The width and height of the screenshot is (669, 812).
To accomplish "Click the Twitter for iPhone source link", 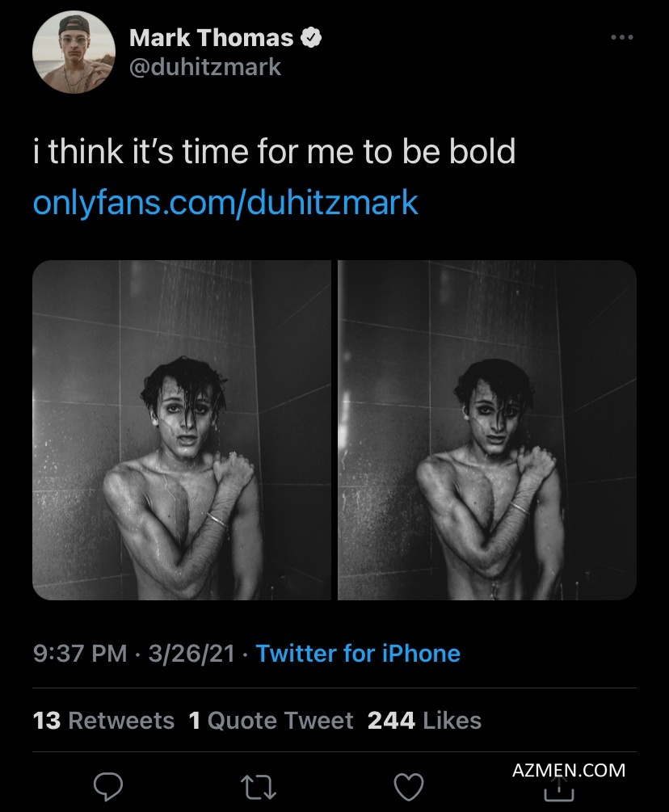I will coord(358,653).
